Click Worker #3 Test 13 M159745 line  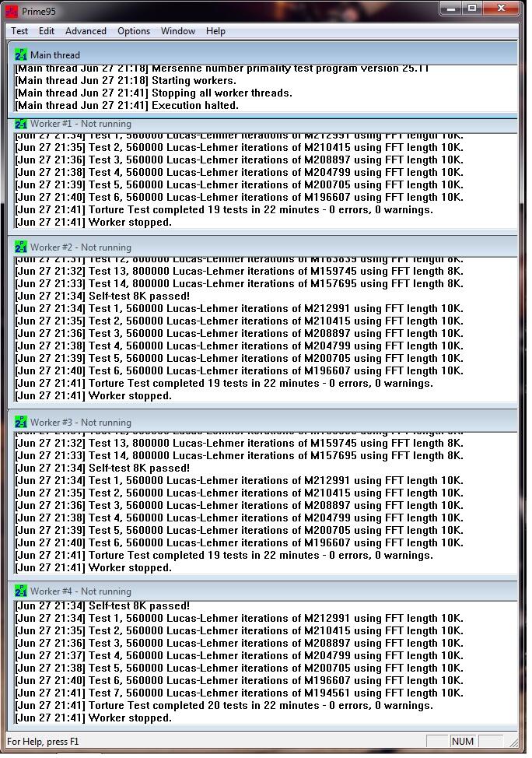(x=240, y=443)
